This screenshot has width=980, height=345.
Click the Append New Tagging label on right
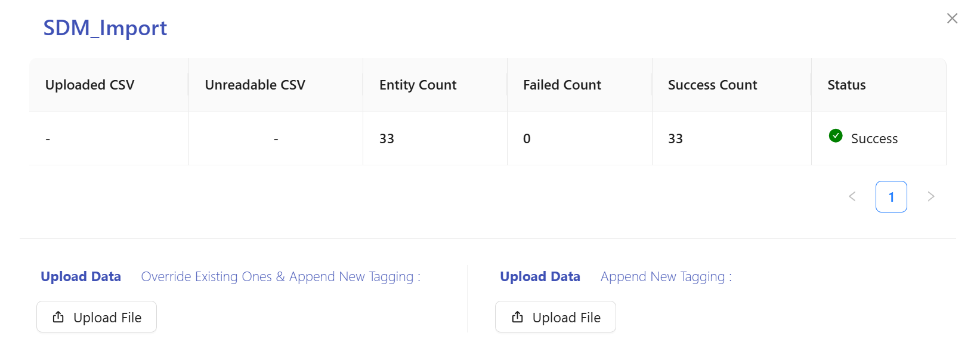[666, 277]
